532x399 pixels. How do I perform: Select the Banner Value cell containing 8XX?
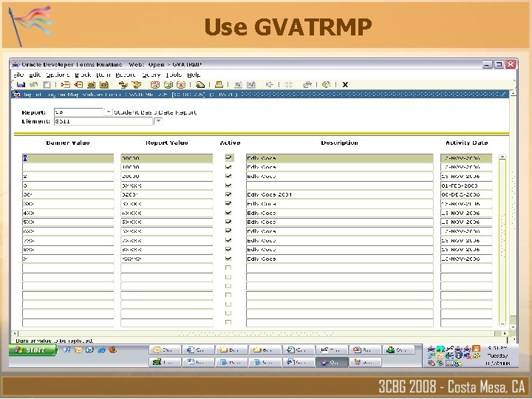point(68,250)
